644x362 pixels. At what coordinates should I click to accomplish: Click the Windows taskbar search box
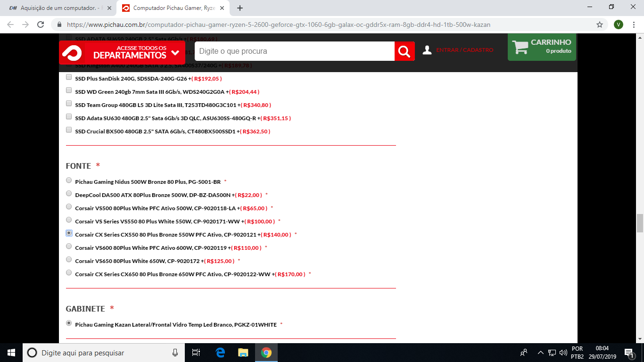tap(103, 353)
